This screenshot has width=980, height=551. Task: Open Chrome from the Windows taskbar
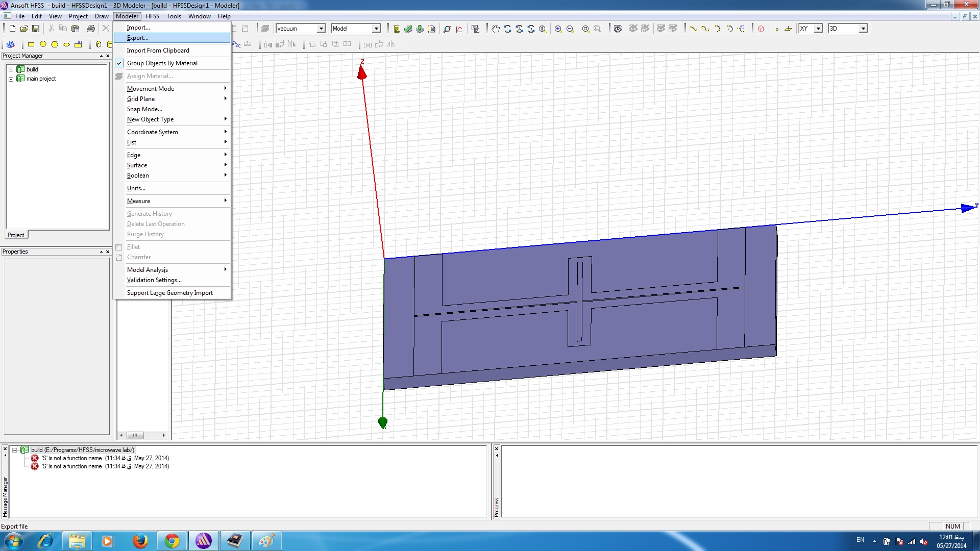click(x=172, y=541)
